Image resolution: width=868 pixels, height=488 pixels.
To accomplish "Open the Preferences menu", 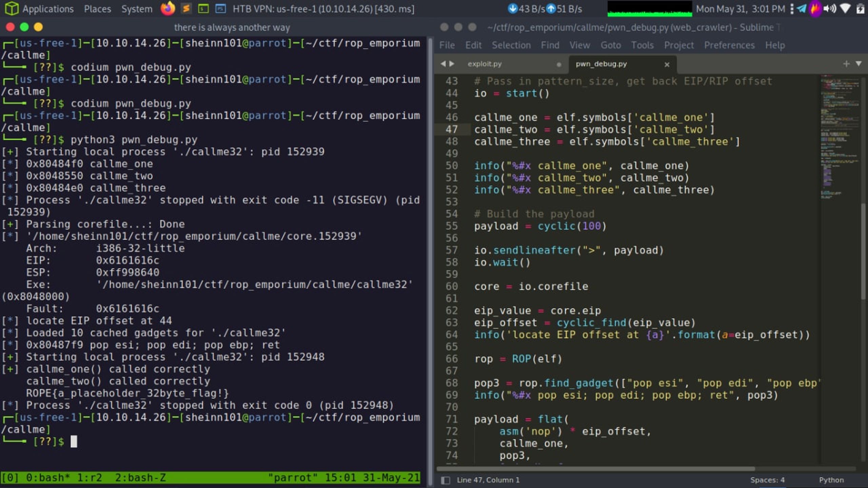I will [x=729, y=45].
